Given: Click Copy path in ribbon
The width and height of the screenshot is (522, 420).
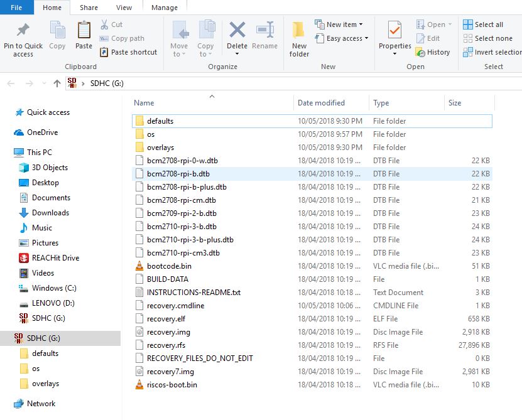Looking at the screenshot, I should click(122, 38).
